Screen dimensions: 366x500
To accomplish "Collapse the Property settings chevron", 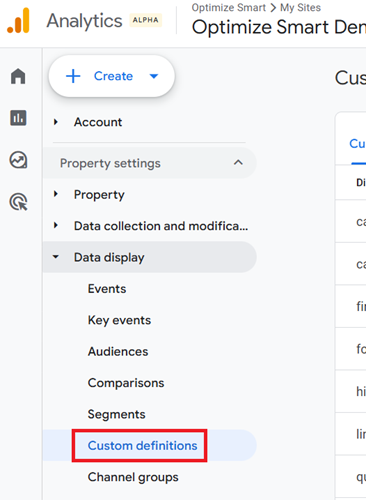I will [x=238, y=163].
